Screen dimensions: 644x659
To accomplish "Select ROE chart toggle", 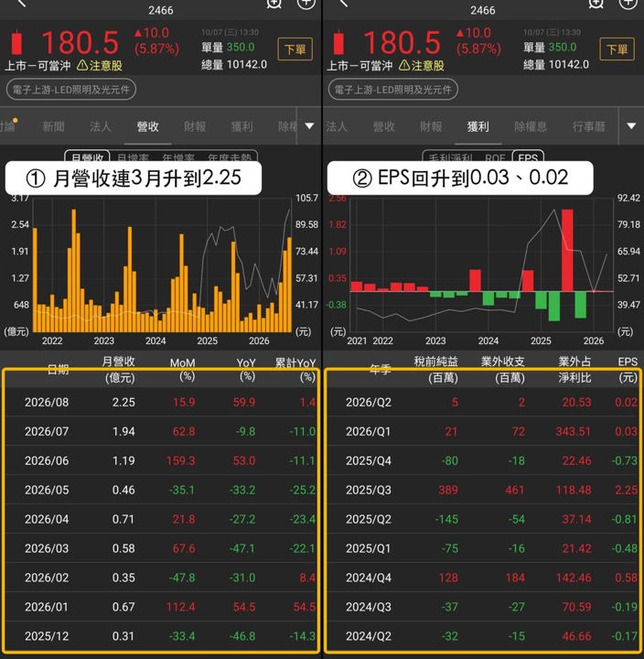I will point(495,157).
